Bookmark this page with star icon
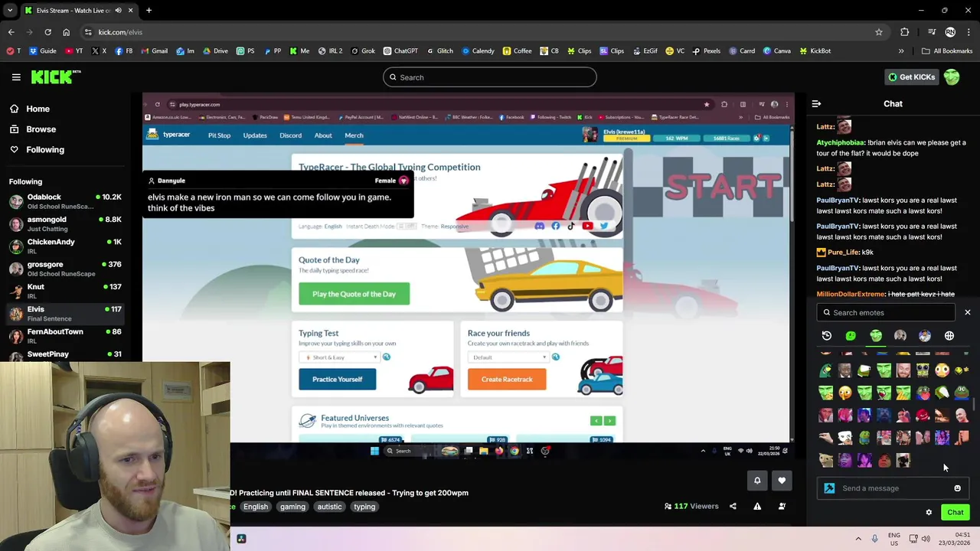The height and width of the screenshot is (551, 980). (879, 32)
